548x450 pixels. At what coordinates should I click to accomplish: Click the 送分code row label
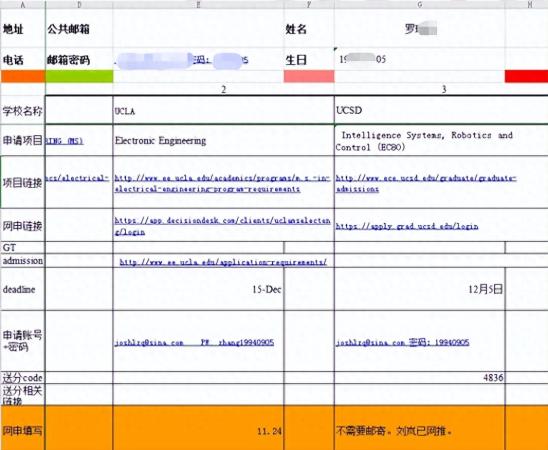[23, 378]
